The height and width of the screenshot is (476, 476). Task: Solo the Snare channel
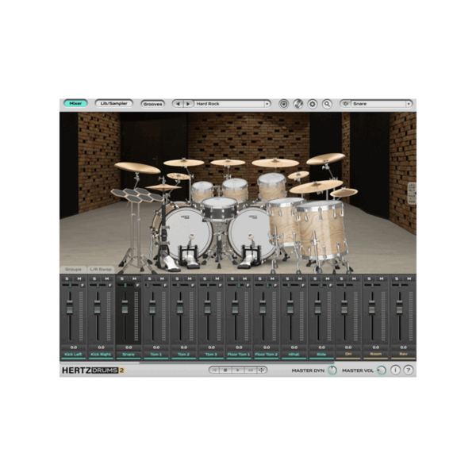click(122, 278)
